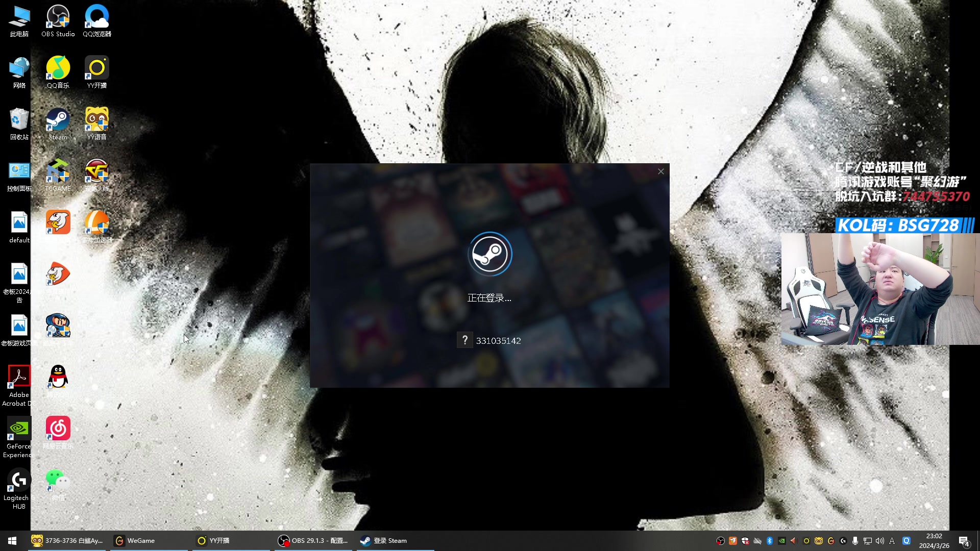The width and height of the screenshot is (980, 551).
Task: Select the 微信 WeChat desktop shortcut
Action: [58, 485]
